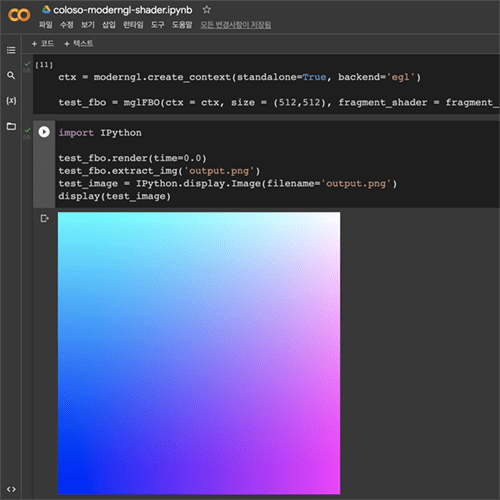
Task: Open the code snippets icon at bottom
Action: coord(11,489)
